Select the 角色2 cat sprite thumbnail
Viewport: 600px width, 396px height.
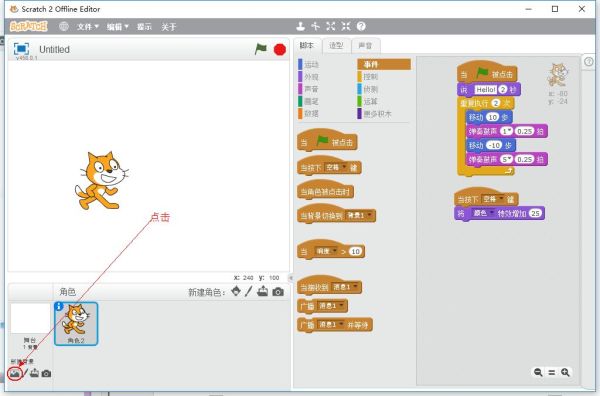(76, 324)
